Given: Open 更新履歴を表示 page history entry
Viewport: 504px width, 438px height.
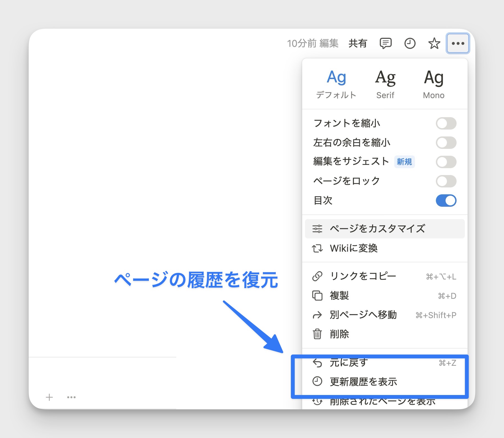Looking at the screenshot, I should [x=385, y=382].
